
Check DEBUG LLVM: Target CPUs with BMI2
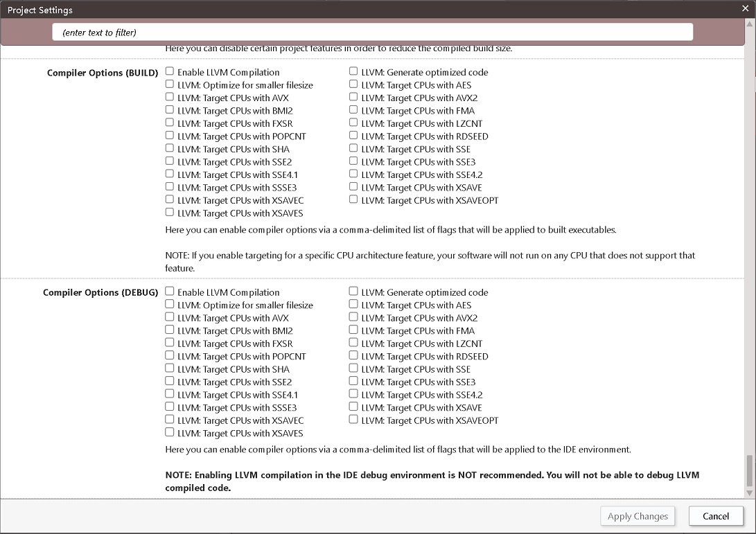pyautogui.click(x=170, y=330)
